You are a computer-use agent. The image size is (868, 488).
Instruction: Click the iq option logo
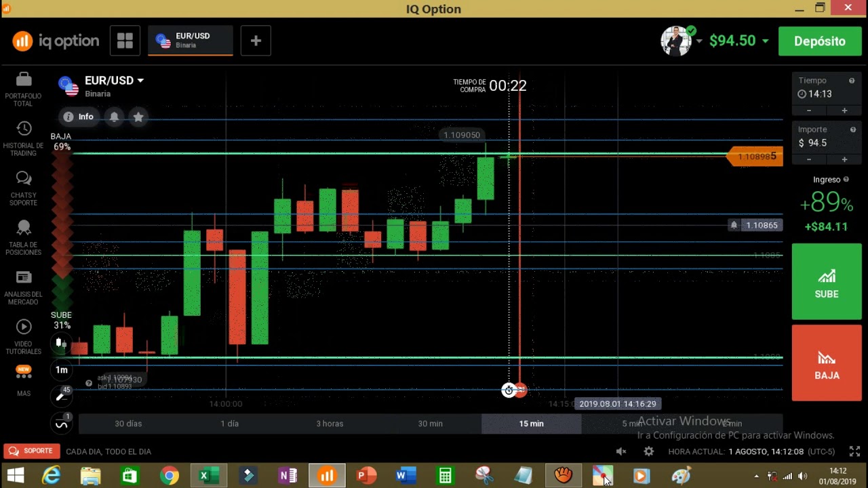tap(56, 41)
